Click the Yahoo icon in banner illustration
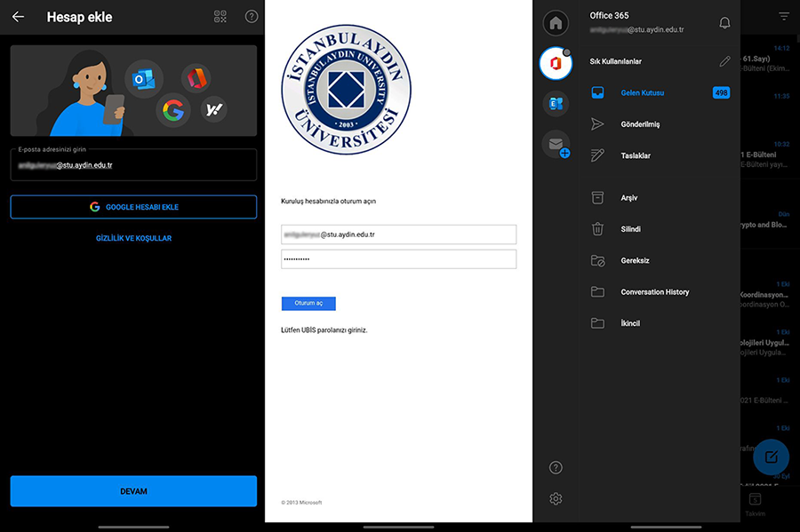This screenshot has height=532, width=800. click(213, 109)
